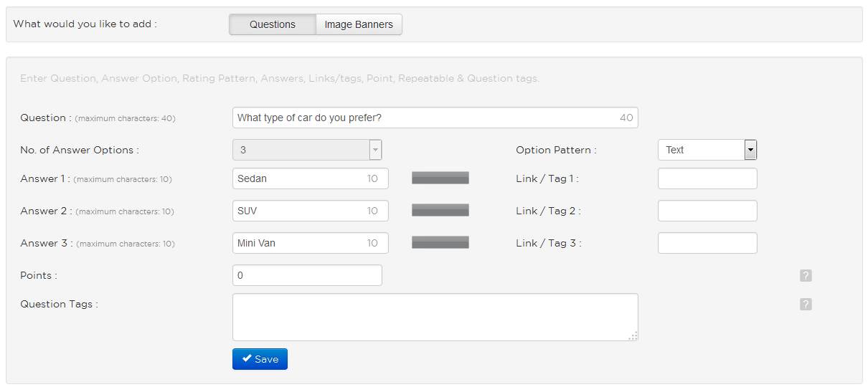Viewport: 868px width, 387px height.
Task: Switch to the Questions toggle option
Action: [x=273, y=24]
